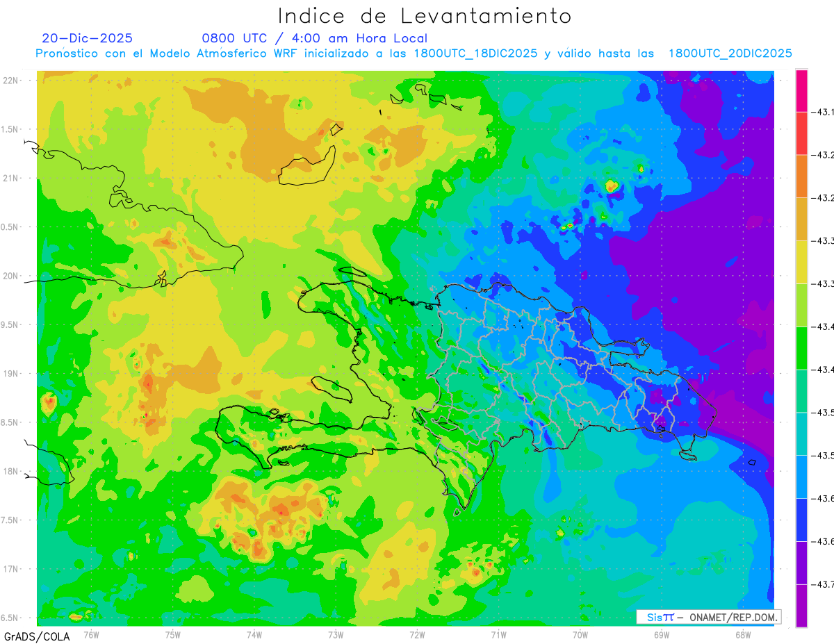Click the "22N" latitude label

pyautogui.click(x=11, y=80)
